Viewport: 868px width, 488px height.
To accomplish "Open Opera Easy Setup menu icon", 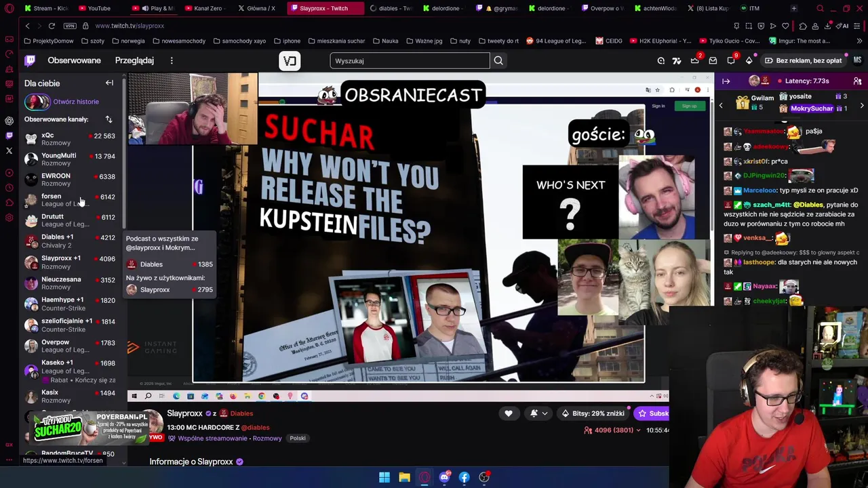I will tap(858, 26).
